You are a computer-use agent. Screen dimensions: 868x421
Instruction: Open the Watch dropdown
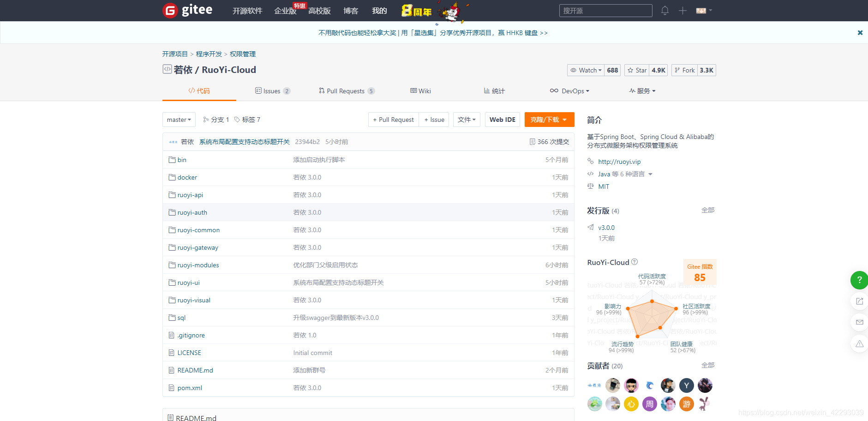[x=586, y=70]
